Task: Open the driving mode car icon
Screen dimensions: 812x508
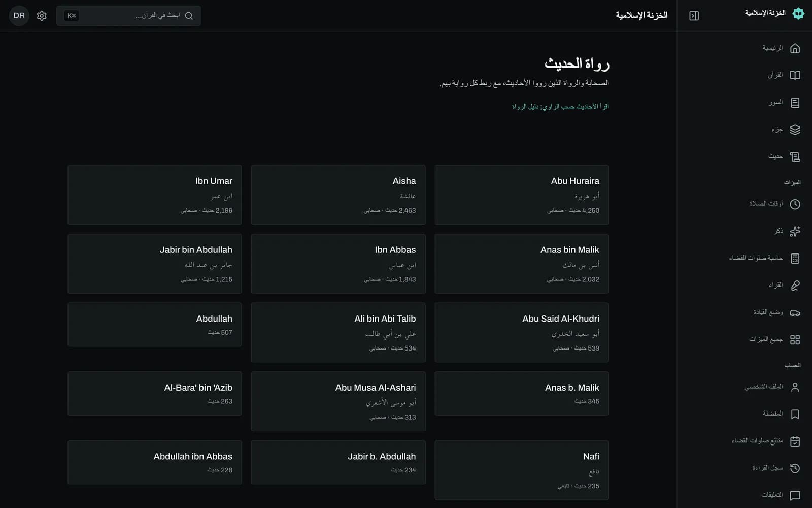Action: [795, 312]
